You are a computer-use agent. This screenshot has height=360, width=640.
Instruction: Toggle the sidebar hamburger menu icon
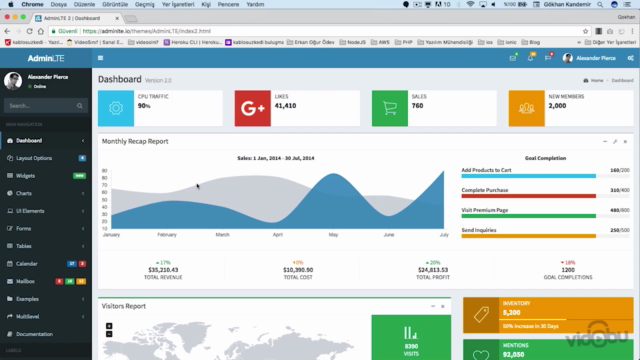click(x=100, y=58)
